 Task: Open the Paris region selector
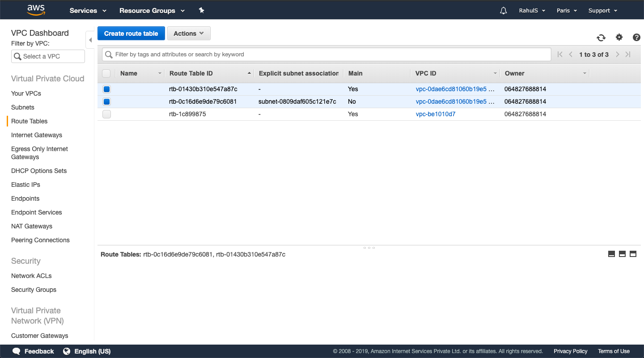[x=566, y=10]
